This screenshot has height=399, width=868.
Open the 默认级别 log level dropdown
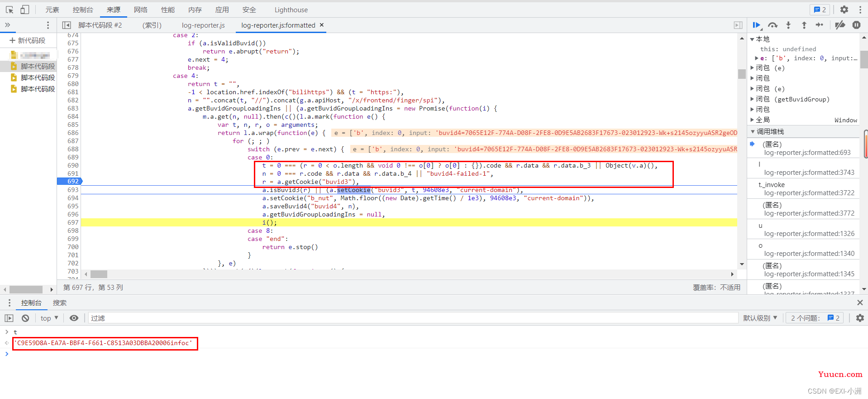tap(760, 318)
